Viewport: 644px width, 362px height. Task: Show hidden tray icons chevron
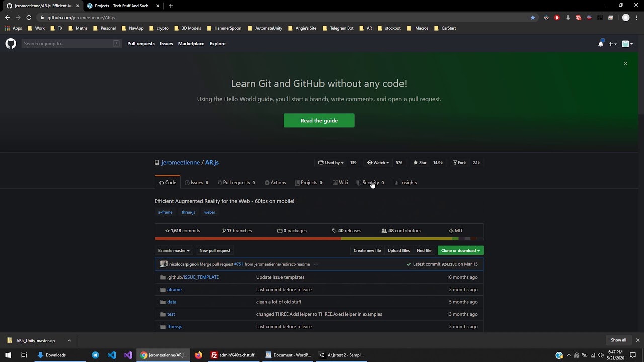pyautogui.click(x=569, y=355)
